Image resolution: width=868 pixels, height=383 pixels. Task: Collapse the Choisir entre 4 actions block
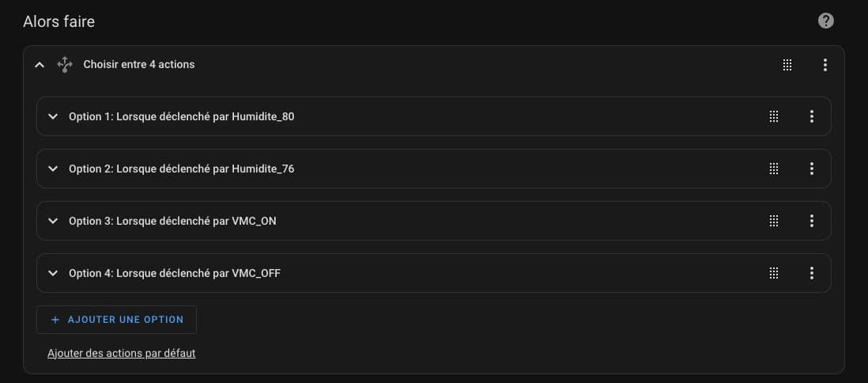coord(40,65)
